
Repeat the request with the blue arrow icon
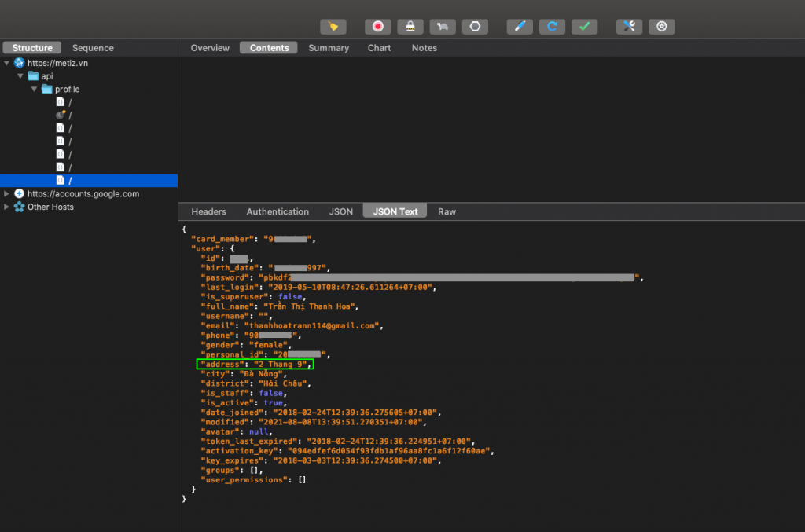click(x=552, y=27)
